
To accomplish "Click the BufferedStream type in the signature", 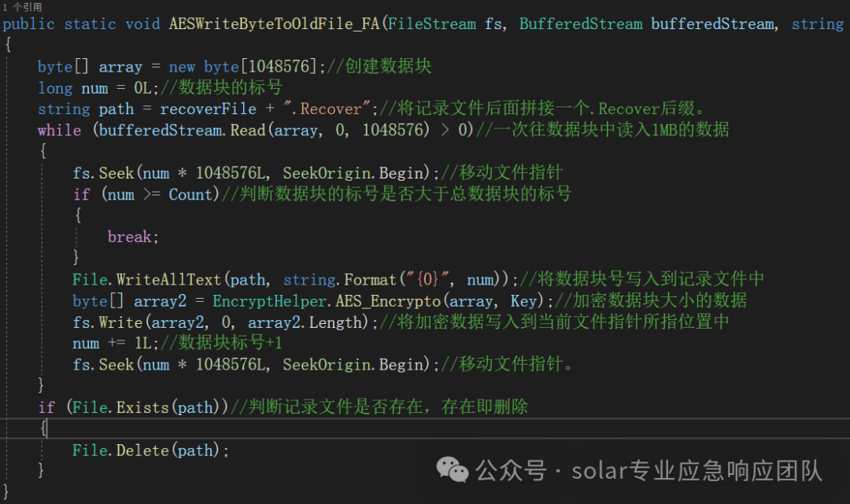I will coord(581,24).
